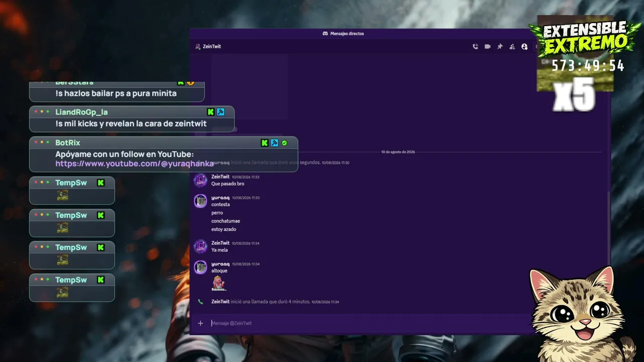
Task: Click the ZeinTwit username above "Ya mela"
Action: pos(220,243)
